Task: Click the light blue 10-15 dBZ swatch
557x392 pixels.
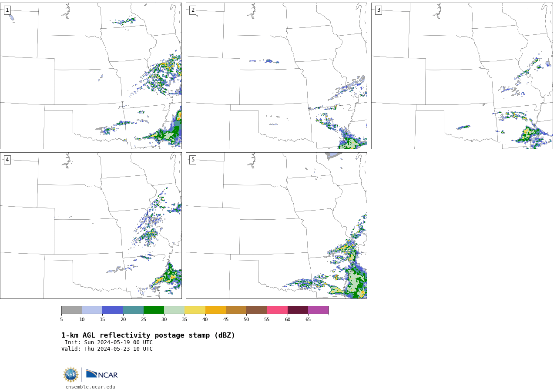Action: click(92, 310)
